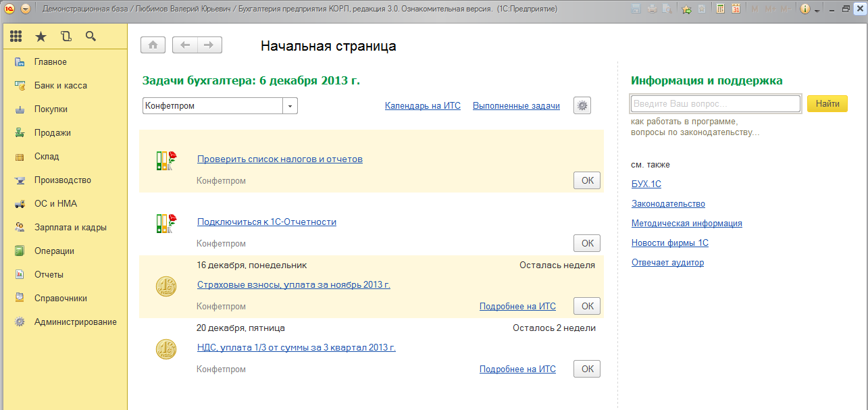Open НДС, уплата 1/3 от суммы link
The image size is (868, 410).
pyautogui.click(x=297, y=348)
